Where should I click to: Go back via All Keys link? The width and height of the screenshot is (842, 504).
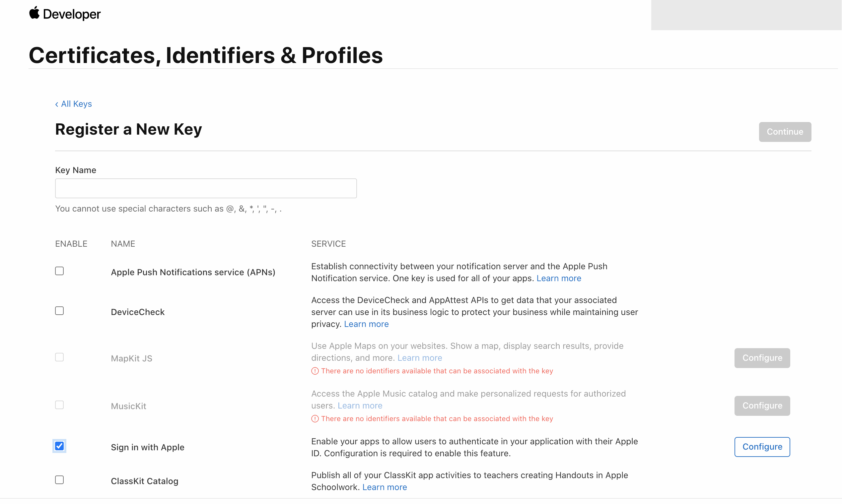[73, 104]
